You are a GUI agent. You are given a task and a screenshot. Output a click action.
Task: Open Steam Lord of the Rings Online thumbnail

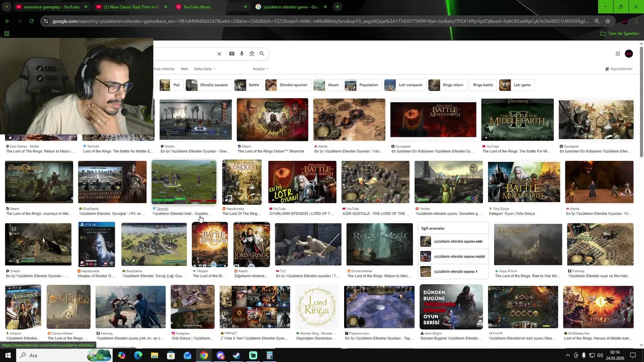click(272, 120)
